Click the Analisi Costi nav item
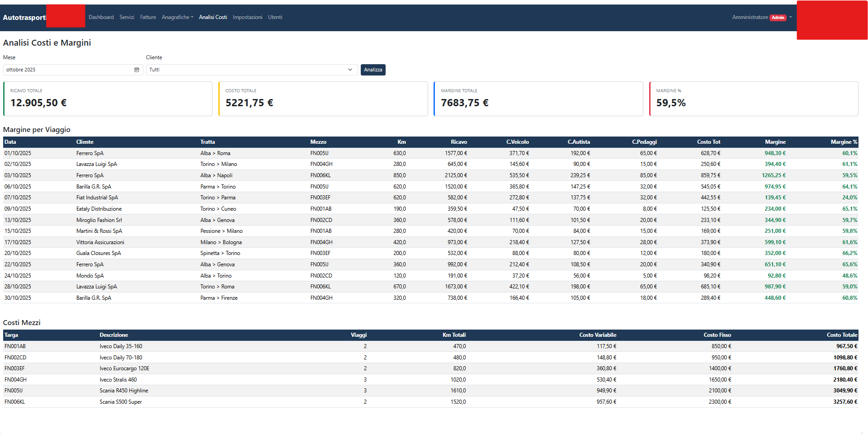 pyautogui.click(x=212, y=17)
